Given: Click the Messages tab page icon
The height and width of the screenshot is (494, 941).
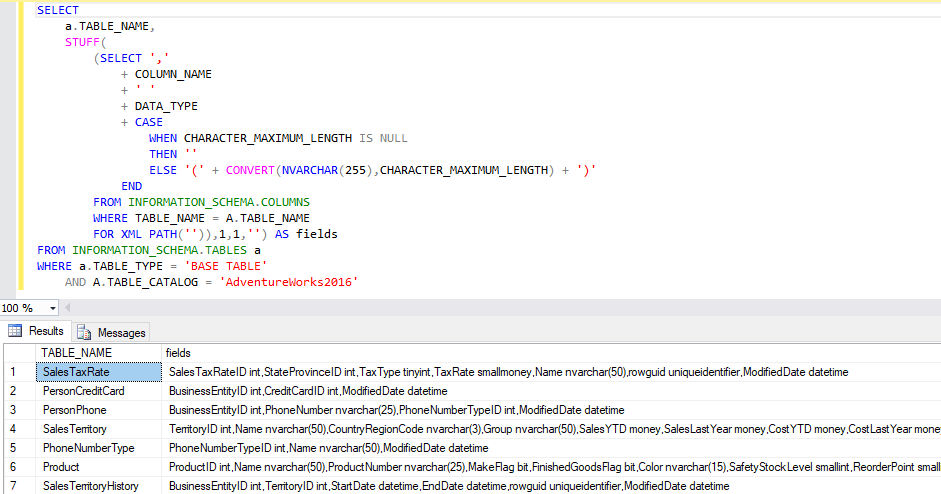Looking at the screenshot, I should pyautogui.click(x=84, y=333).
